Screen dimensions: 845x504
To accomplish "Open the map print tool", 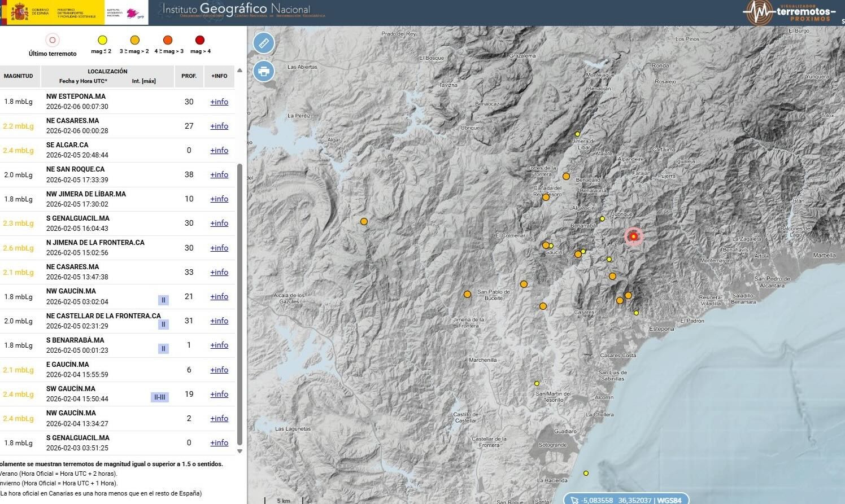I will pos(263,72).
